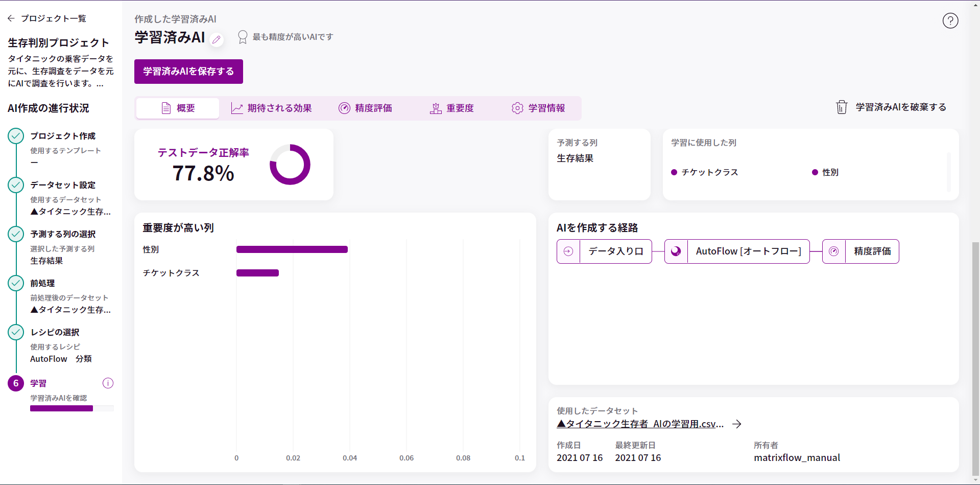Click the gauge icon on 精度評価 tab

pyautogui.click(x=344, y=108)
